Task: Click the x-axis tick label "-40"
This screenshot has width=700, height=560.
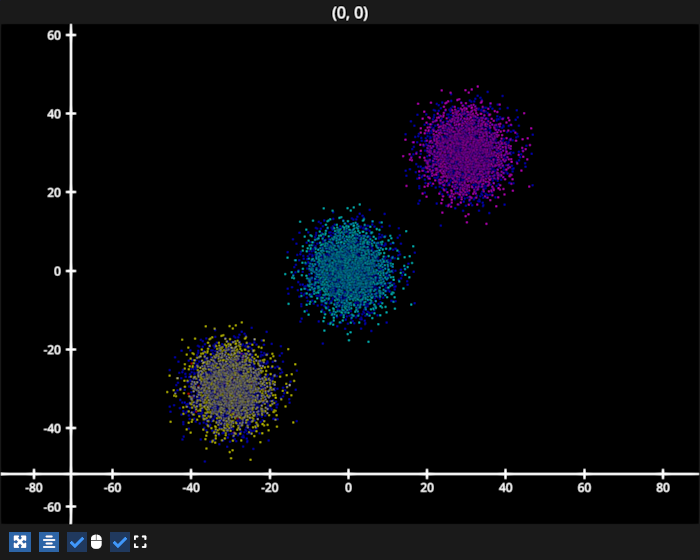Action: click(x=191, y=488)
